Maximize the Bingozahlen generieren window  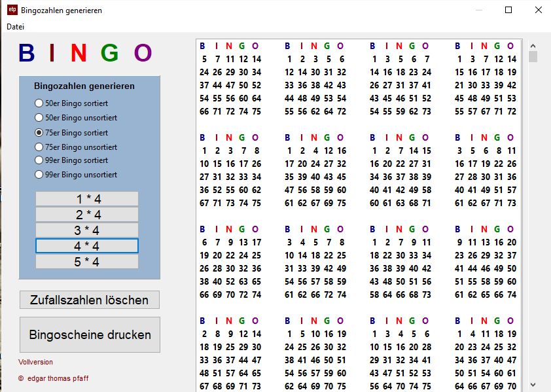point(508,10)
